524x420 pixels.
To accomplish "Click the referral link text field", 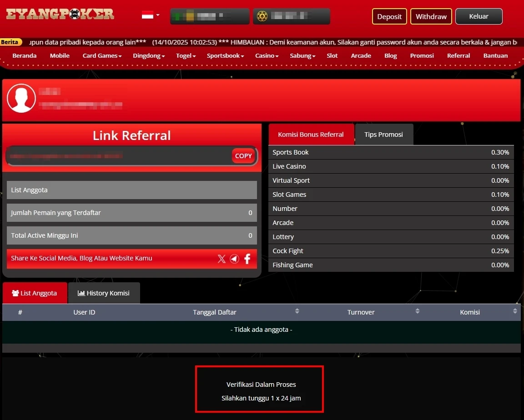I will click(118, 156).
